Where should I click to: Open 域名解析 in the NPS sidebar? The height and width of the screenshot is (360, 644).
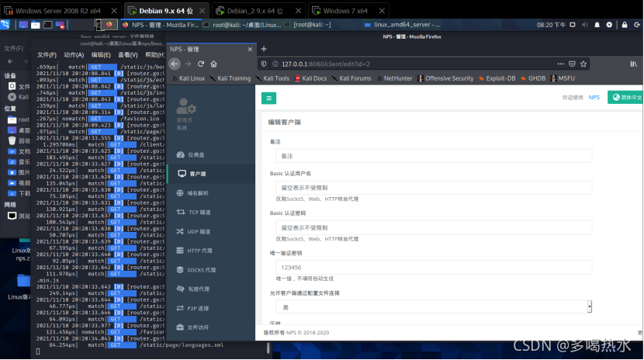point(211,193)
